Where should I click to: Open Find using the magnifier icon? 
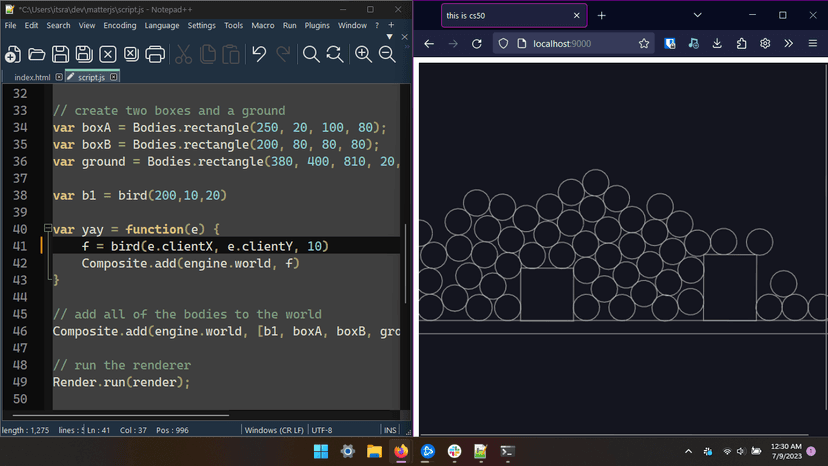point(311,55)
